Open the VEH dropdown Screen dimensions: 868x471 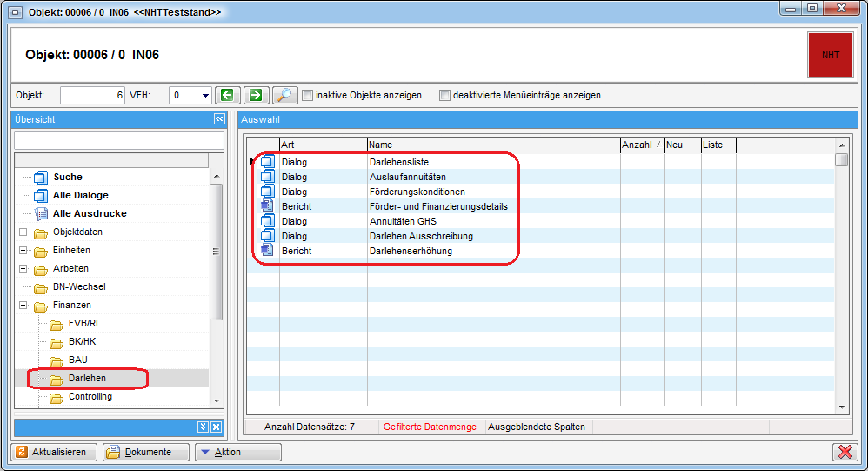pyautogui.click(x=205, y=96)
